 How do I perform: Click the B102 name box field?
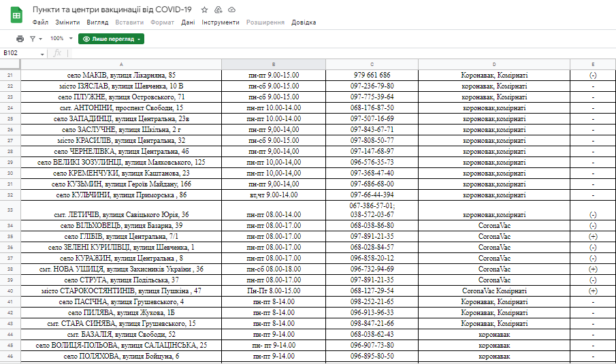19,53
